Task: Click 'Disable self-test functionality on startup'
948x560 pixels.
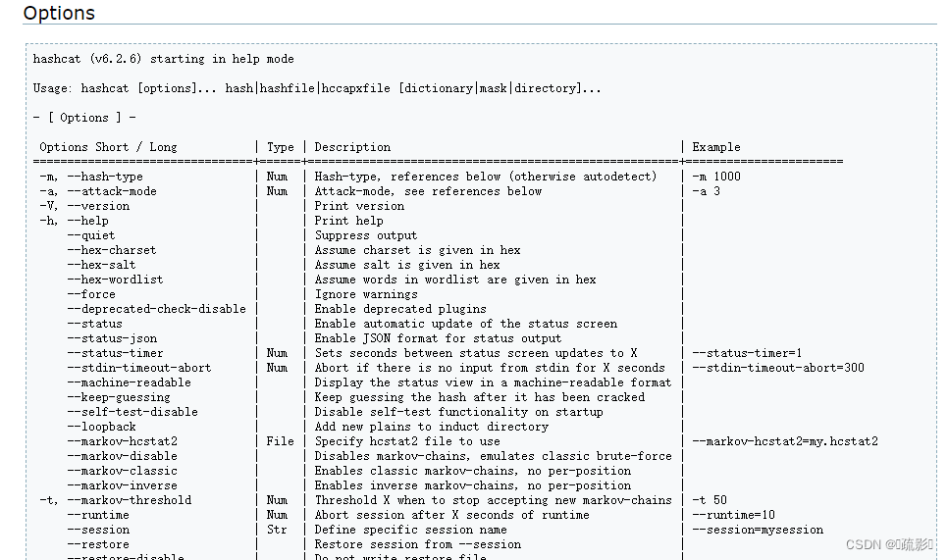Action: pos(459,412)
